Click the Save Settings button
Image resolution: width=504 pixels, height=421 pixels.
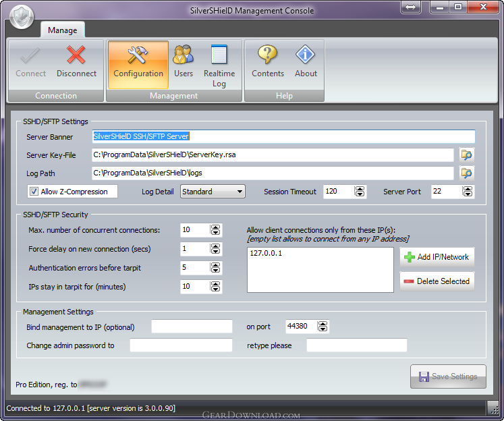[448, 376]
